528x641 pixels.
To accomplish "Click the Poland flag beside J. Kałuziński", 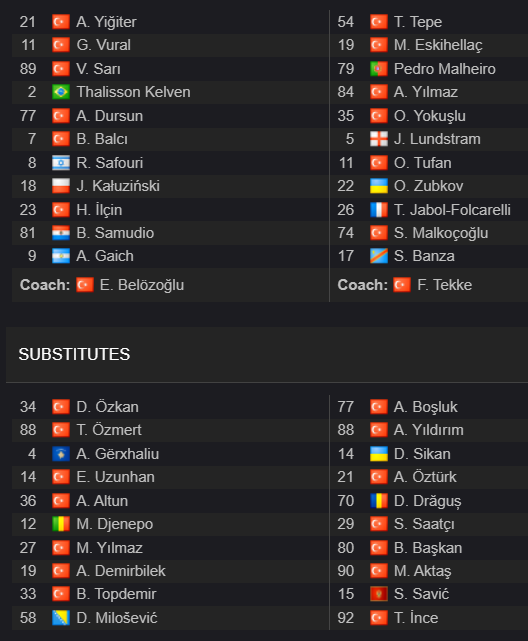I will tap(61, 186).
